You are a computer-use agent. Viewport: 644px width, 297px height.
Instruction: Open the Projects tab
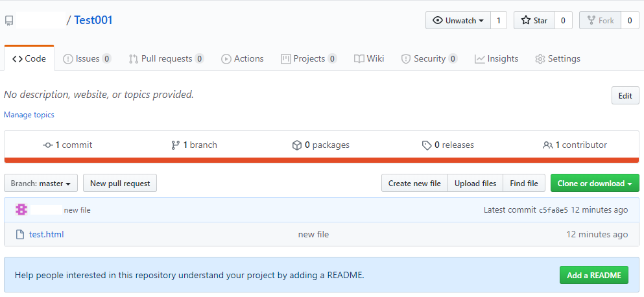click(309, 59)
